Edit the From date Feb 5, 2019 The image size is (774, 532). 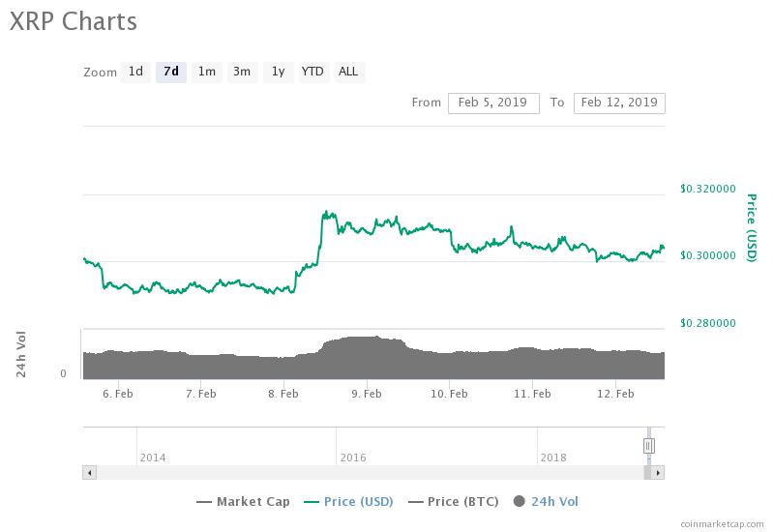tap(493, 103)
